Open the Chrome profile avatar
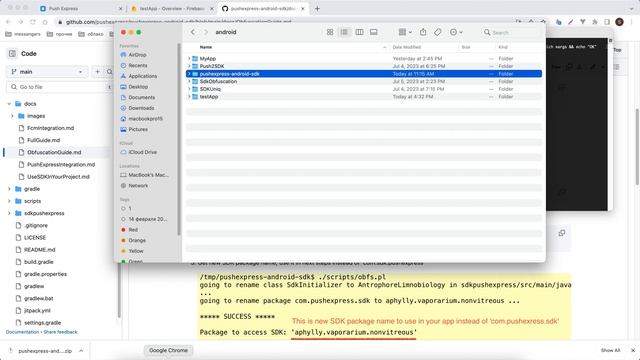The width and height of the screenshot is (640, 360). tap(619, 22)
